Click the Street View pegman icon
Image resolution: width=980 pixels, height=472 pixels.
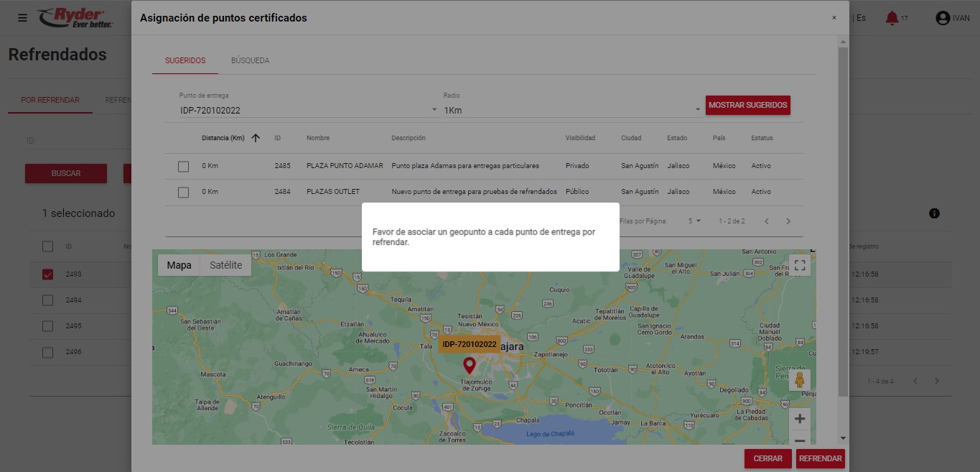pos(800,380)
